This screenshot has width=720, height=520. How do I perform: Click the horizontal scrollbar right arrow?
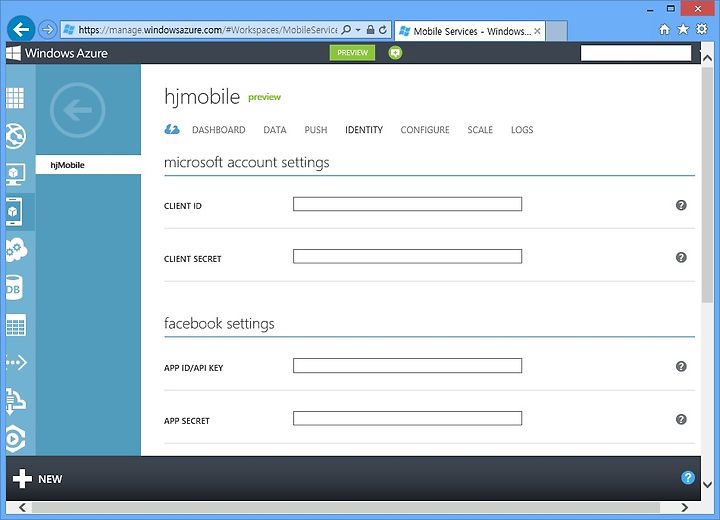685,508
